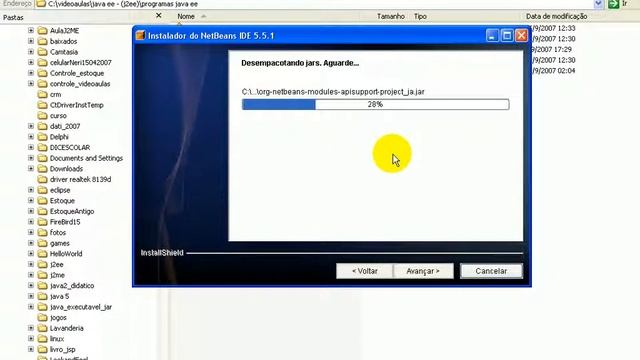The width and height of the screenshot is (640, 360).
Task: Click the apisupport-project_ja.jar file path text
Action: click(x=333, y=92)
